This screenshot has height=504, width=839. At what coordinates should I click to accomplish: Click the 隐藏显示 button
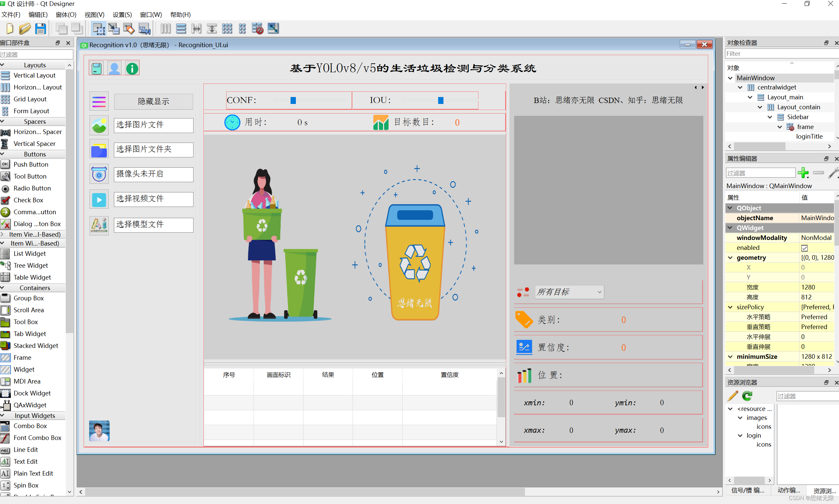coord(154,101)
